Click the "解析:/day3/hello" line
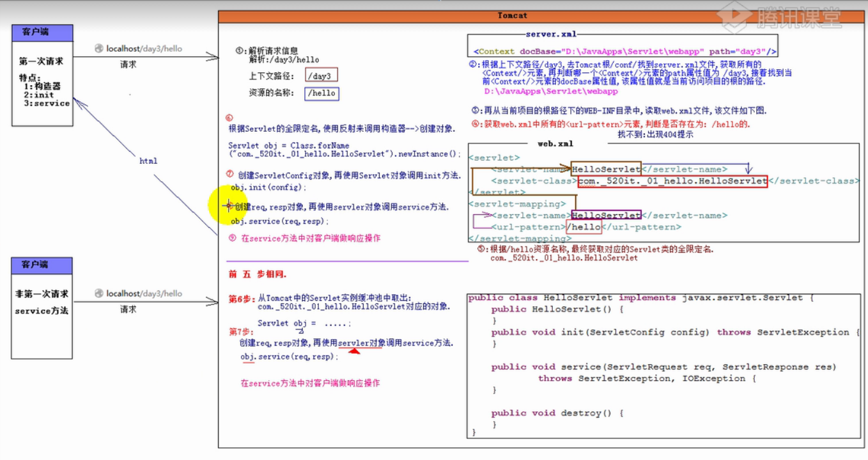This screenshot has height=460, width=868. (x=284, y=59)
